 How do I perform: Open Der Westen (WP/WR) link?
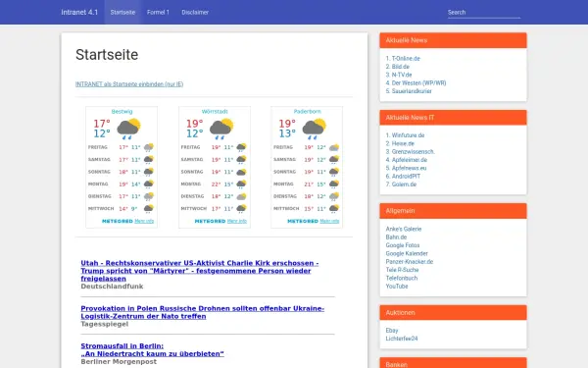418,83
